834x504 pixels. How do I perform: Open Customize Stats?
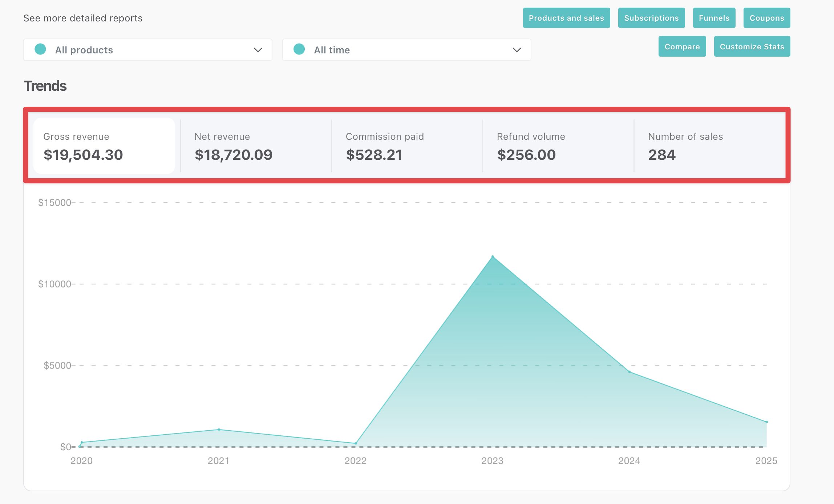pos(752,46)
